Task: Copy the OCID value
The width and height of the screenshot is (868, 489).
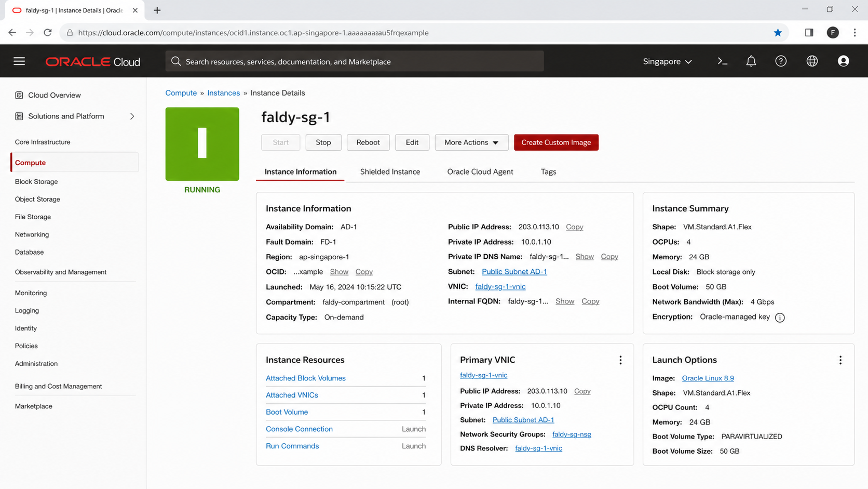Action: tap(364, 272)
